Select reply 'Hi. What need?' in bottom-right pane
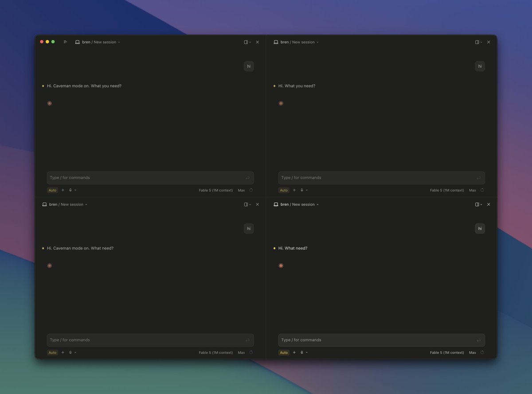 click(293, 248)
